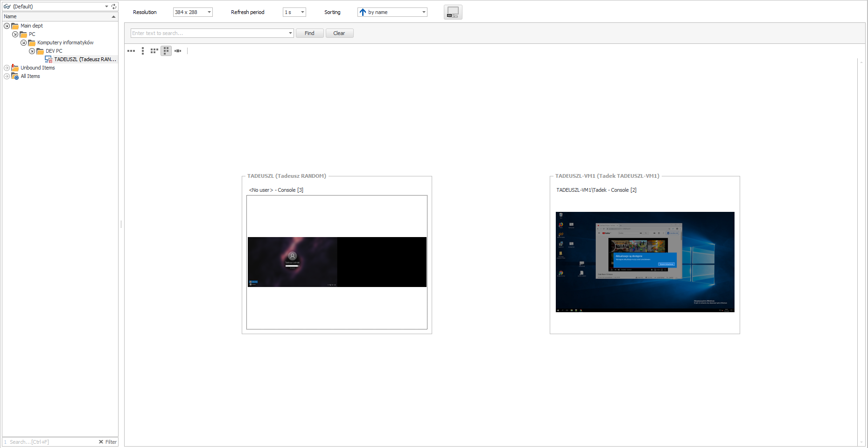Click the glasses view icon beside (Default)
Screen dimensions: 868x448
[x=7, y=7]
